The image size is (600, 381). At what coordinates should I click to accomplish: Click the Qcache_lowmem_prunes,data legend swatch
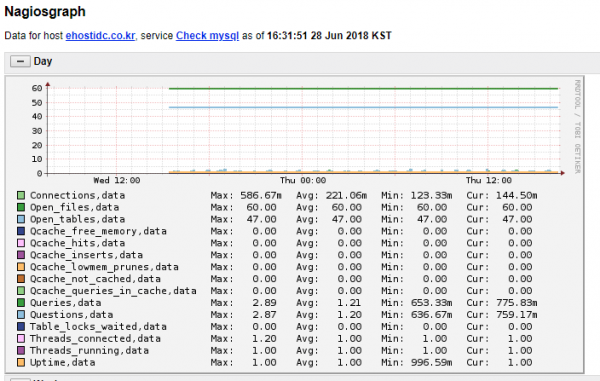pyautogui.click(x=21, y=267)
